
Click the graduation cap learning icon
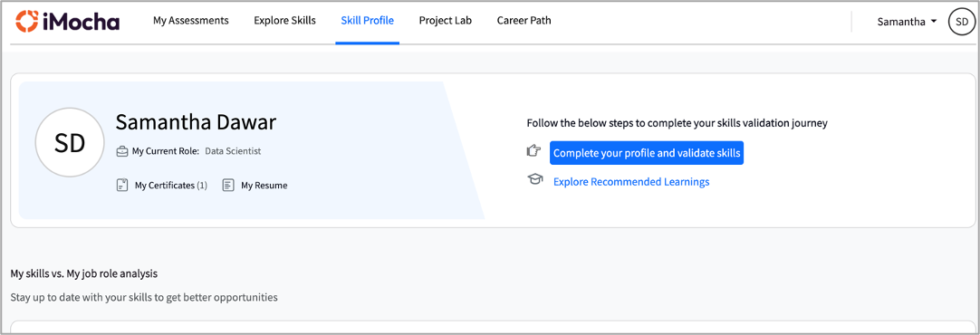point(534,180)
